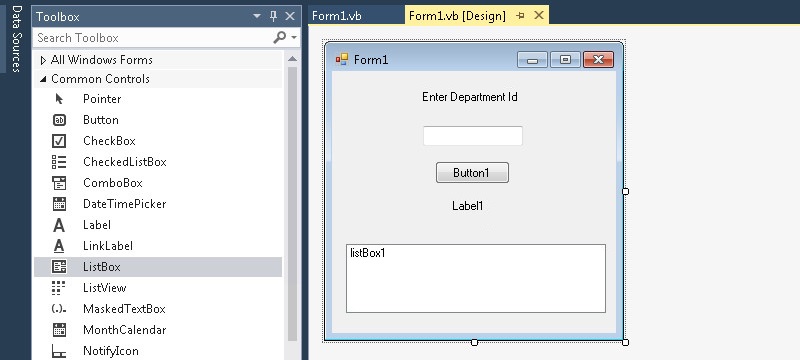This screenshot has width=800, height=360.
Task: Select the MaskedTextBox control icon
Action: pyautogui.click(x=59, y=309)
